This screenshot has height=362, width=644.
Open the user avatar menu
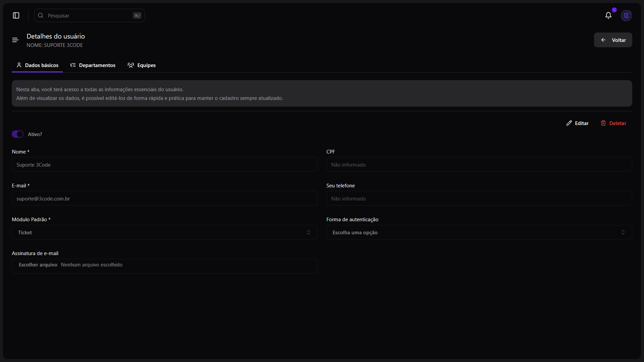[626, 15]
